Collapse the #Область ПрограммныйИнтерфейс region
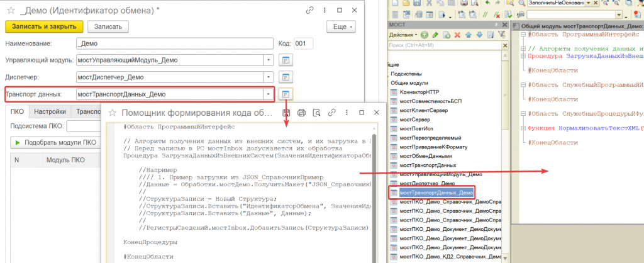 [523, 35]
